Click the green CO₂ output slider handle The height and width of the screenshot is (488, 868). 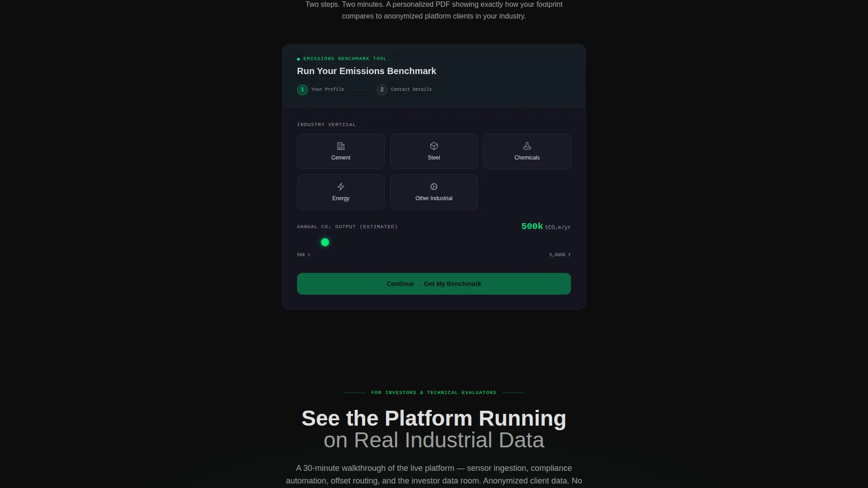click(x=325, y=242)
